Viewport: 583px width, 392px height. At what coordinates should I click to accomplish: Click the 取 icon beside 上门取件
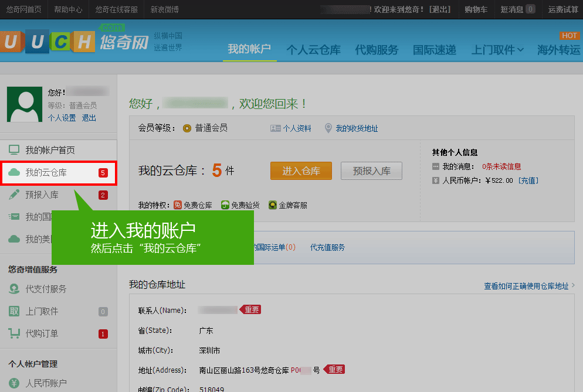click(14, 311)
